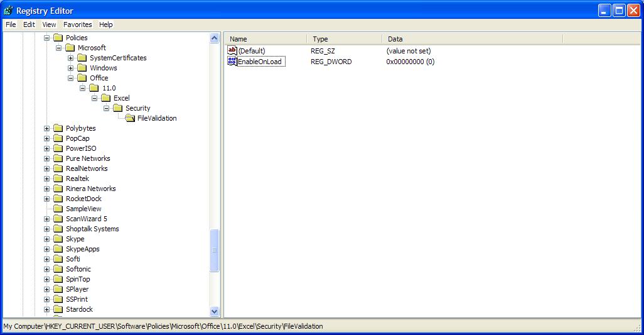Select the Excel folder icon
This screenshot has width=644, height=335.
(106, 98)
